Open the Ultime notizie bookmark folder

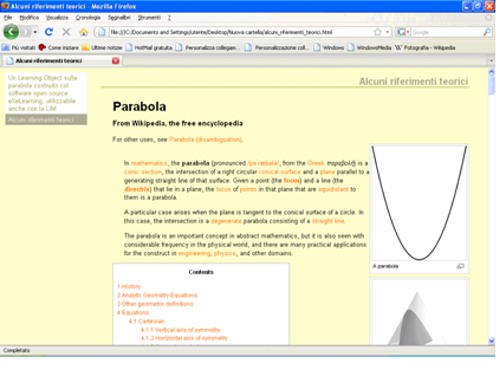click(x=102, y=48)
